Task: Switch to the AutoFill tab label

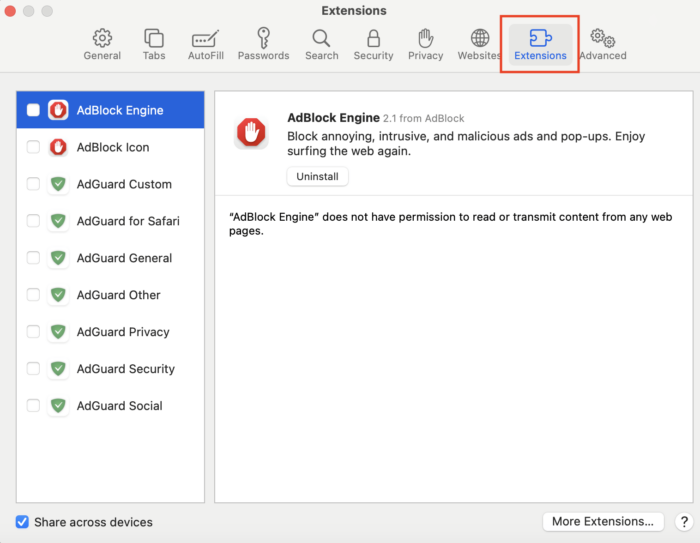Action: [206, 55]
